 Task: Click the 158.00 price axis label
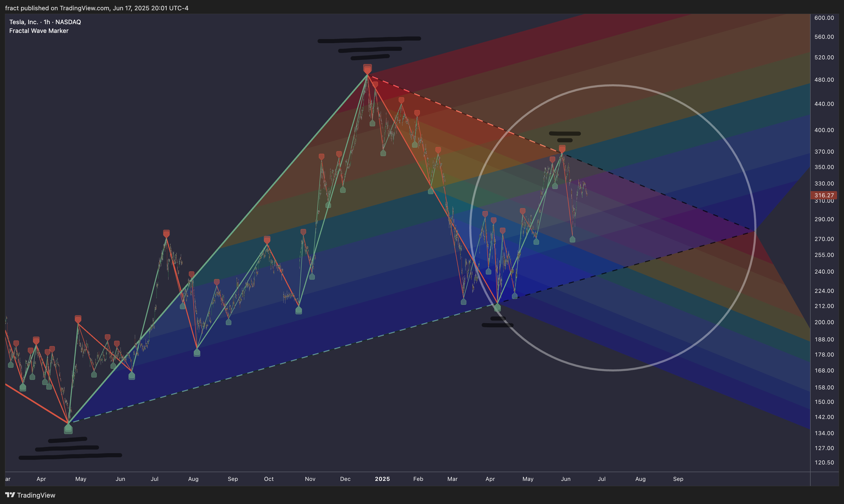[x=824, y=388]
